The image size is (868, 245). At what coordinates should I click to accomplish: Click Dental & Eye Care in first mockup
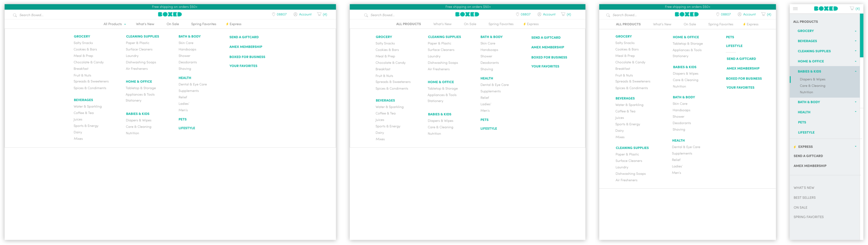193,84
